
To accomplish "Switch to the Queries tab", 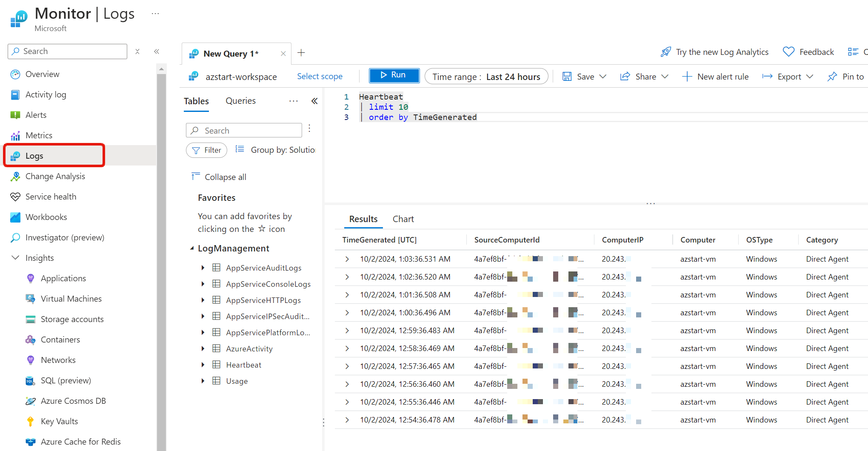I will (240, 101).
